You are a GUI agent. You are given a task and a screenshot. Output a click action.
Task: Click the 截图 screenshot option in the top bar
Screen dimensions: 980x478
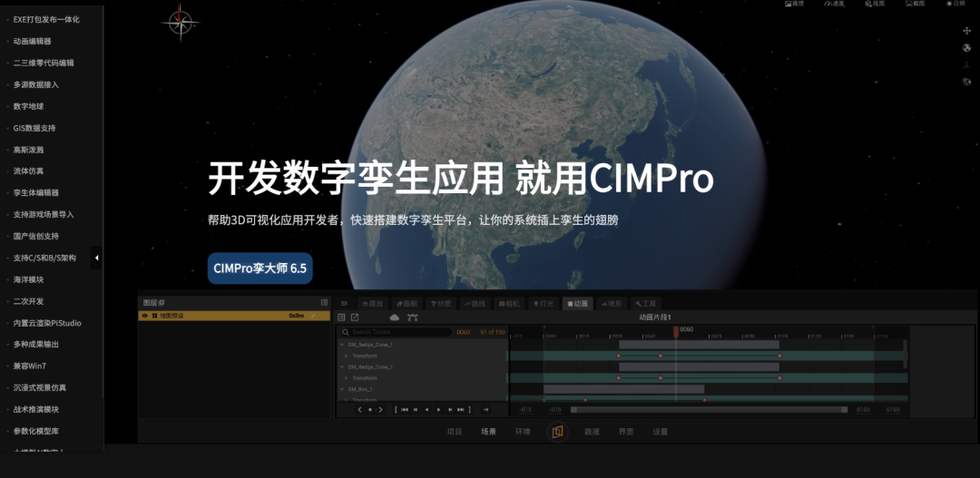pyautogui.click(x=915, y=3)
